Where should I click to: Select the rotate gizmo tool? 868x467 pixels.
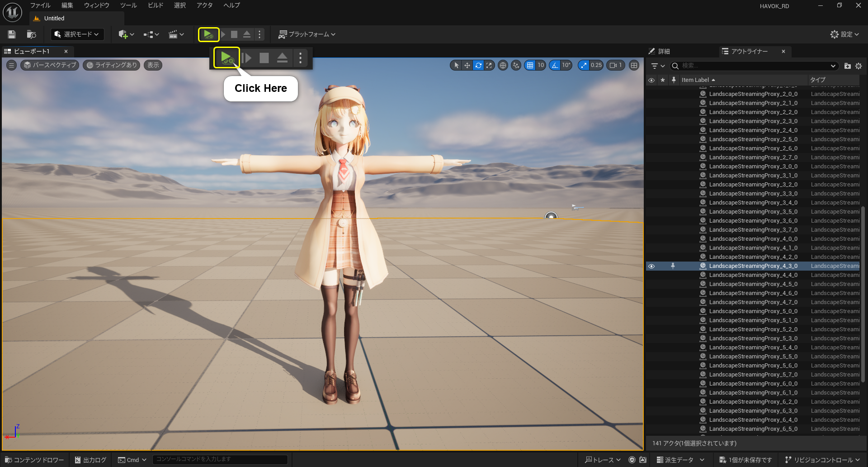[x=478, y=65]
